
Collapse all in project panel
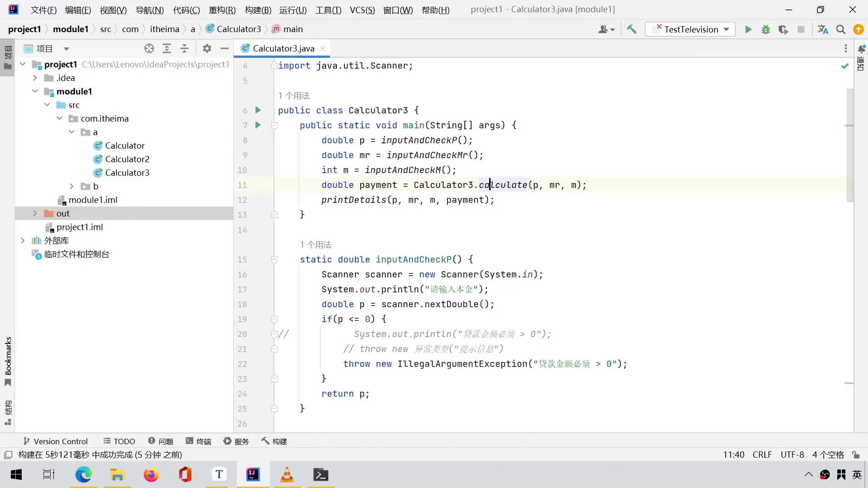(184, 48)
